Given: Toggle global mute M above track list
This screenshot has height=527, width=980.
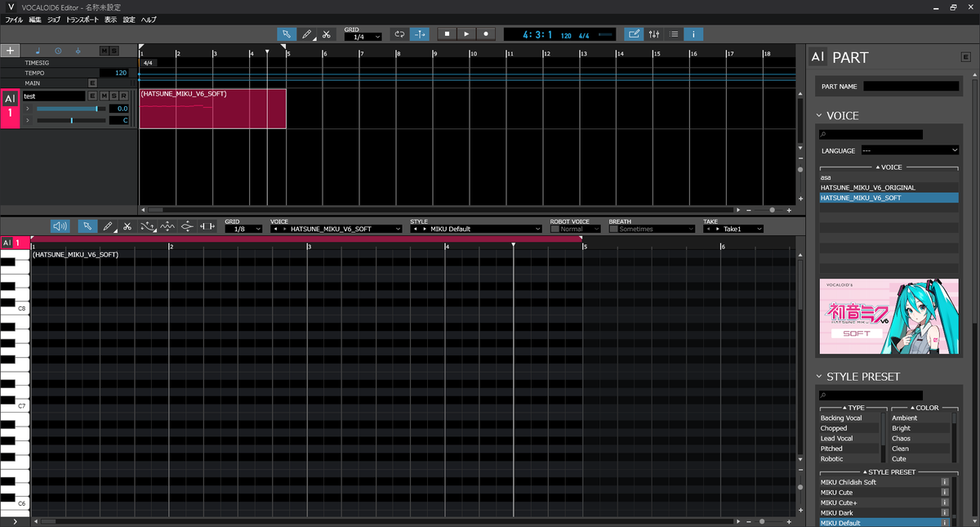Looking at the screenshot, I should tap(104, 51).
